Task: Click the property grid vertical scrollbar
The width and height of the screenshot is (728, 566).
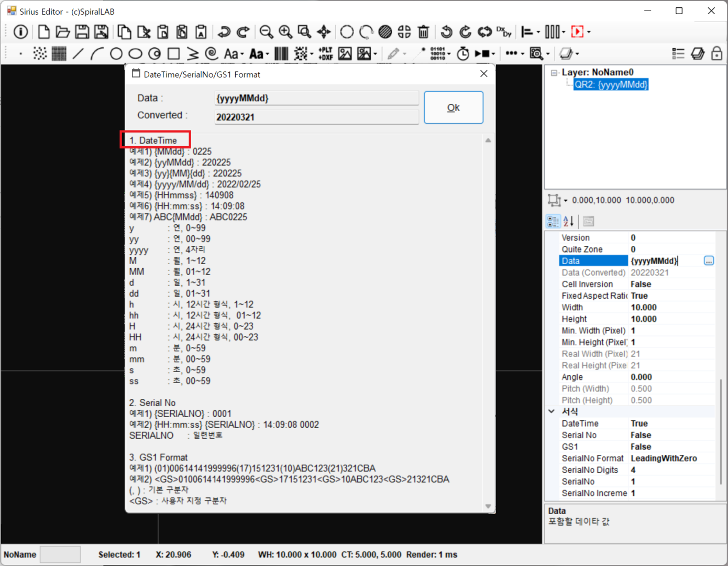Action: (721, 432)
